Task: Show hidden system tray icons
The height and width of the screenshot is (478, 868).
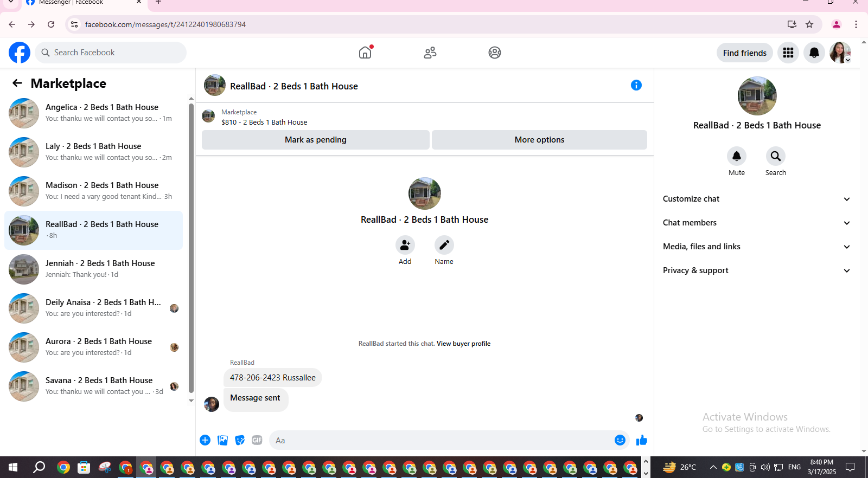Action: [x=713, y=467]
